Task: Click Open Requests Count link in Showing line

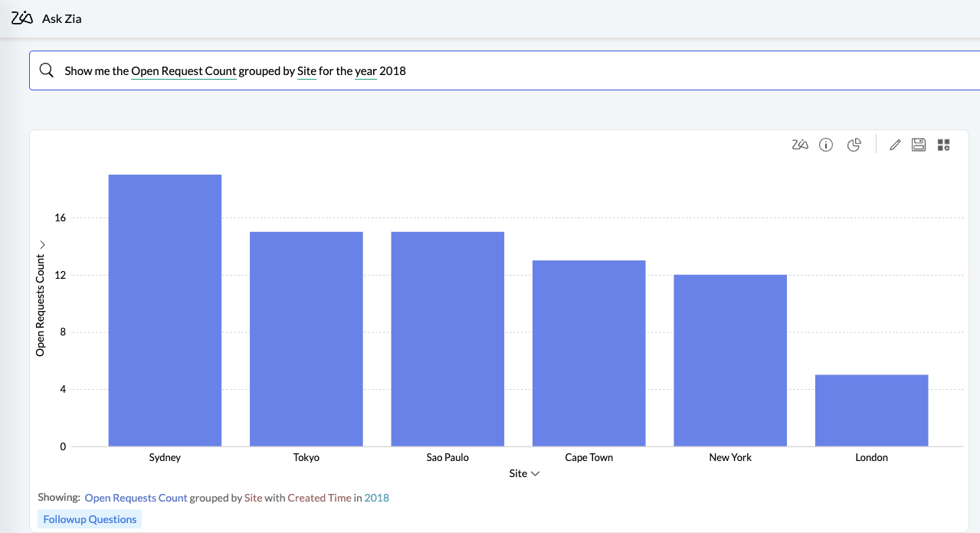Action: pyautogui.click(x=136, y=498)
